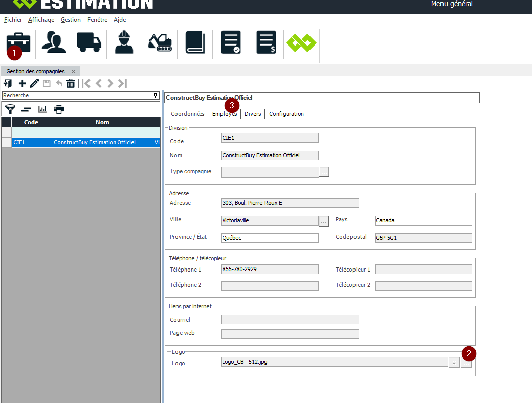Switch to the Divers tab
Screen dimensions: 532x403
(x=253, y=114)
